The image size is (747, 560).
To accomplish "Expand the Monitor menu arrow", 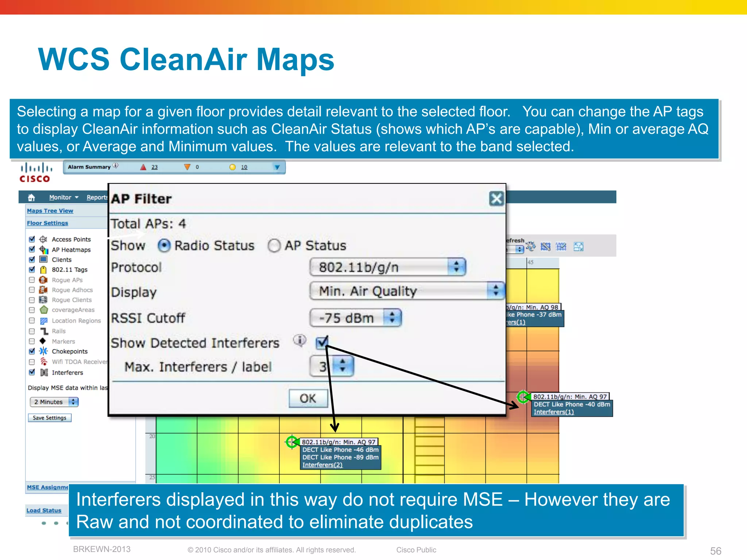I will point(77,197).
